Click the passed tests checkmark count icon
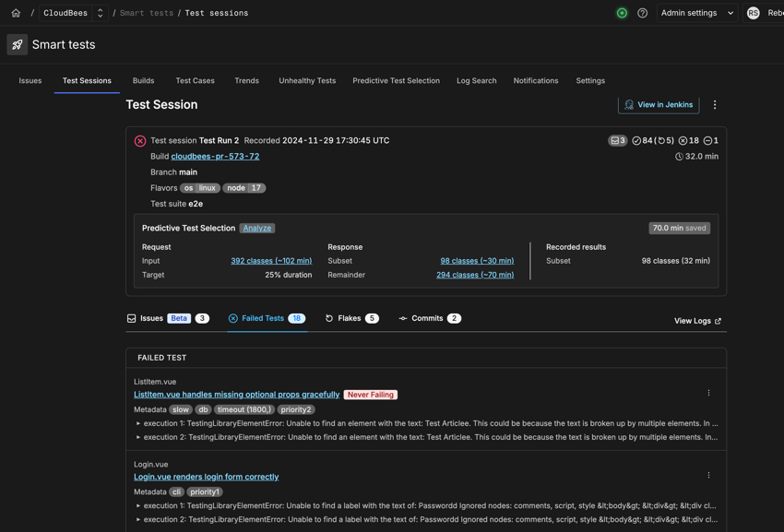Screen dimensions: 784x532 click(636, 140)
